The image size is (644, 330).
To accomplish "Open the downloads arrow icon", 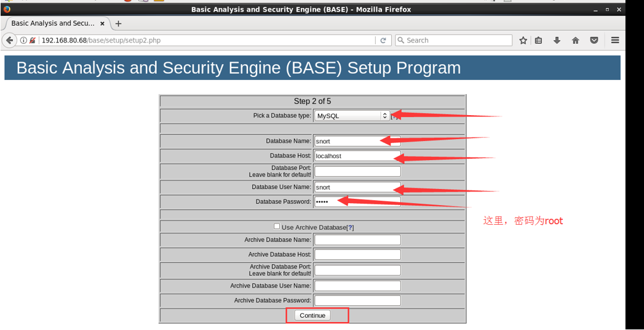I will 557,40.
